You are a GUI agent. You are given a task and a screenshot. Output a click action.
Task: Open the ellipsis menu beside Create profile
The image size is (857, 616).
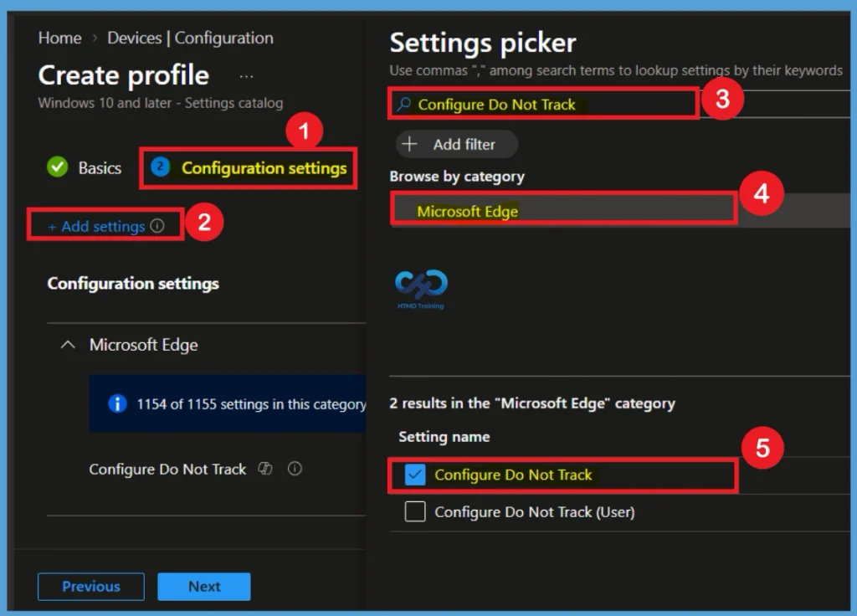click(247, 76)
